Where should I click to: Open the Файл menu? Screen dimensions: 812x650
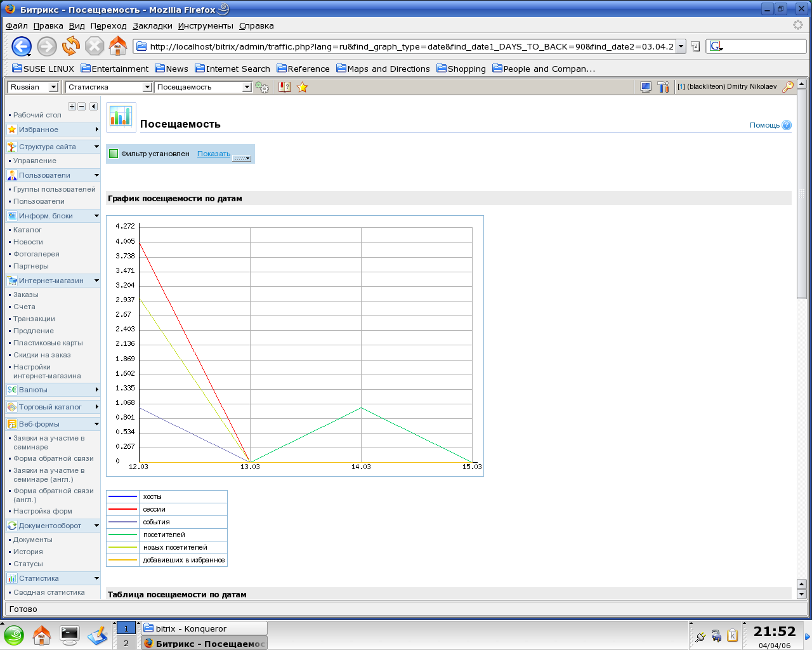(16, 26)
